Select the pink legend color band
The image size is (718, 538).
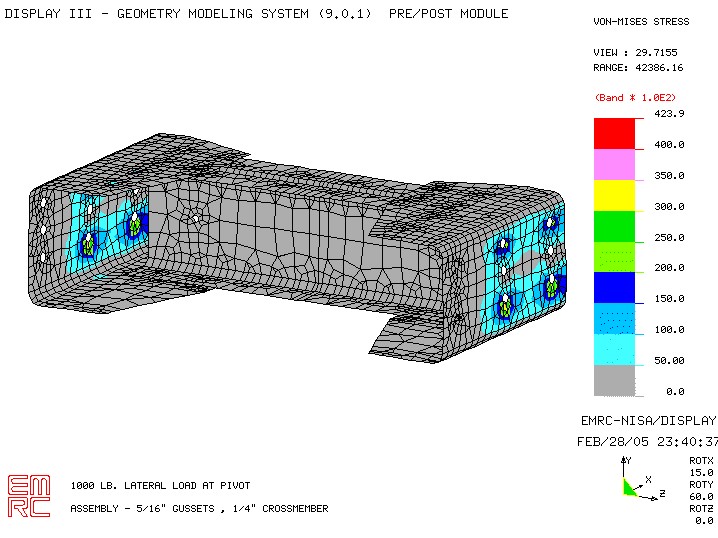pos(614,164)
